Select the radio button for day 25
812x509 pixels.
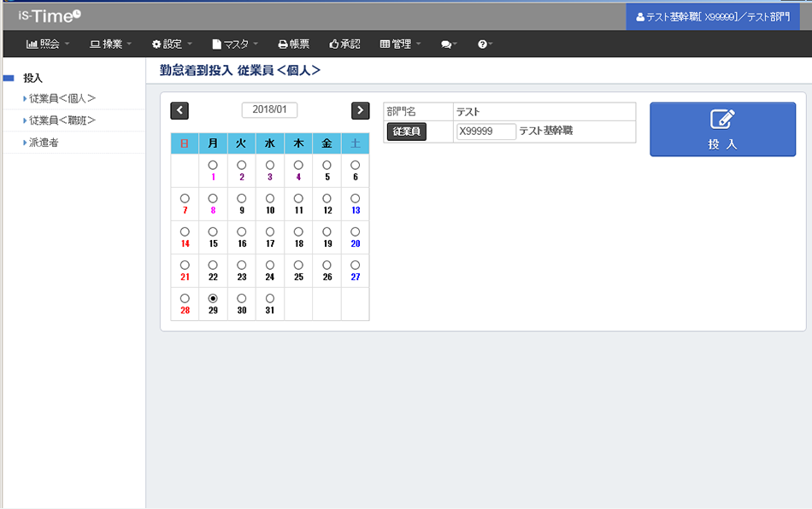(298, 266)
